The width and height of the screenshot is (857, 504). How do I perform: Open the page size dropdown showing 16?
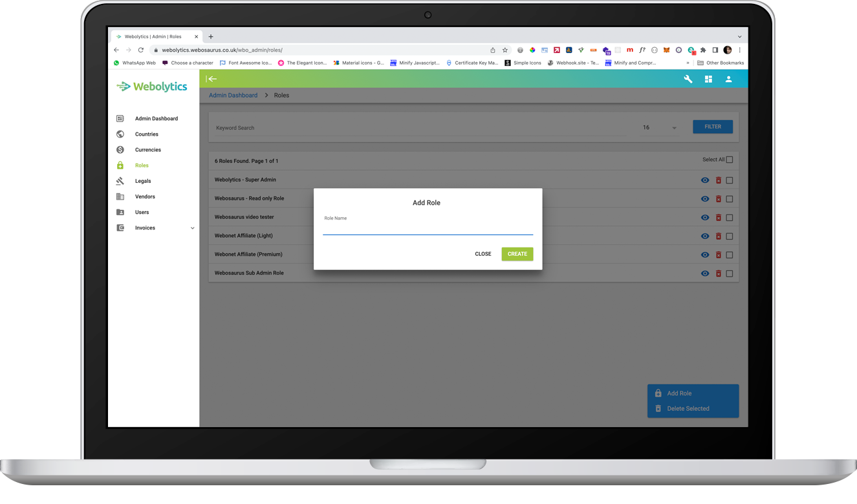660,127
